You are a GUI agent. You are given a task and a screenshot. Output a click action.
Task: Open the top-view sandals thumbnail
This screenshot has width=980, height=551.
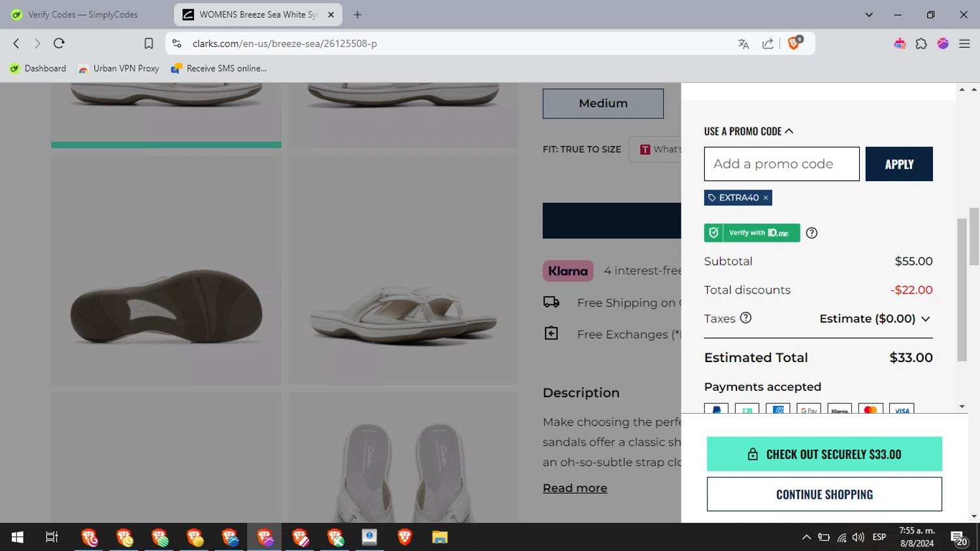coord(404,458)
